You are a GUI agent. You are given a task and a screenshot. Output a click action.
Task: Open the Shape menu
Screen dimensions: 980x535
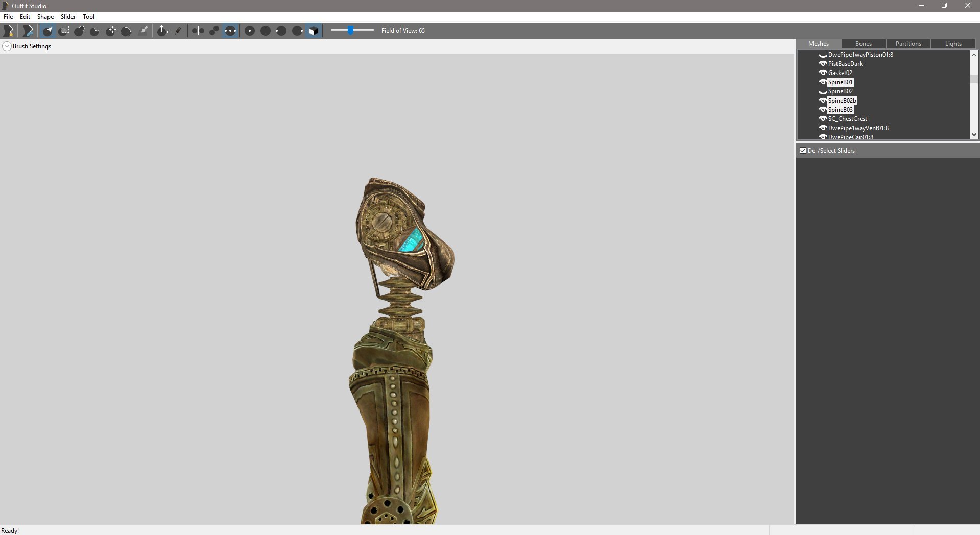tap(45, 17)
